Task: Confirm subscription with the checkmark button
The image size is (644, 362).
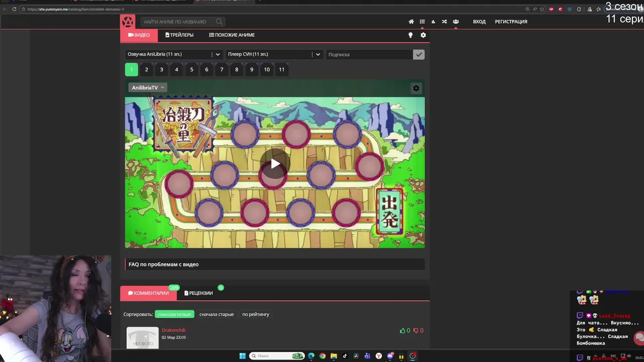Action: [419, 54]
